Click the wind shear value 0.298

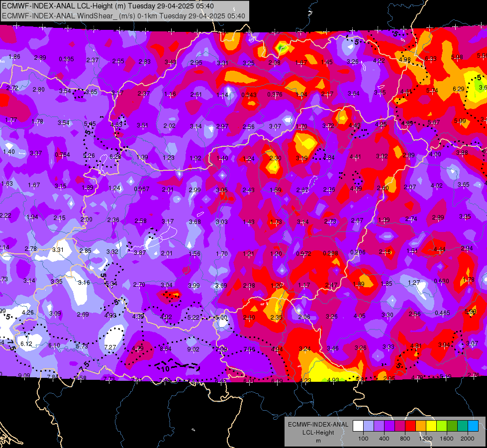[x=330, y=253]
